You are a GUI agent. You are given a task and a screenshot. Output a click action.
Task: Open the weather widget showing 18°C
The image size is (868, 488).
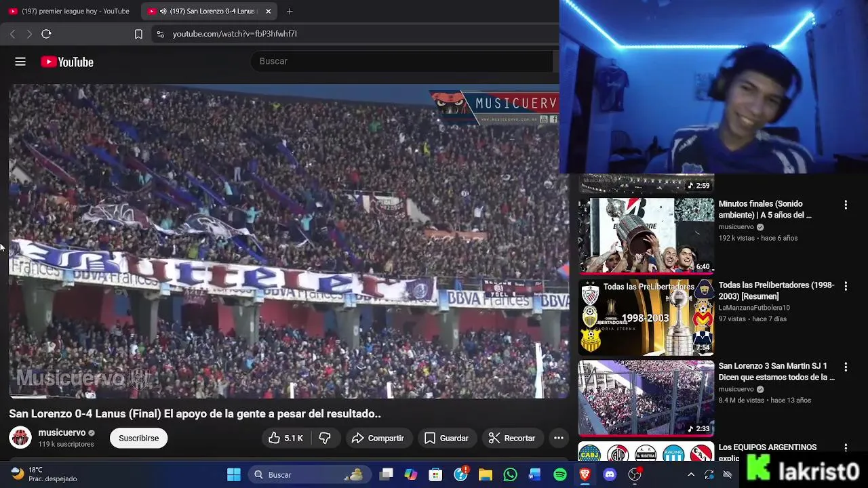[x=45, y=474]
